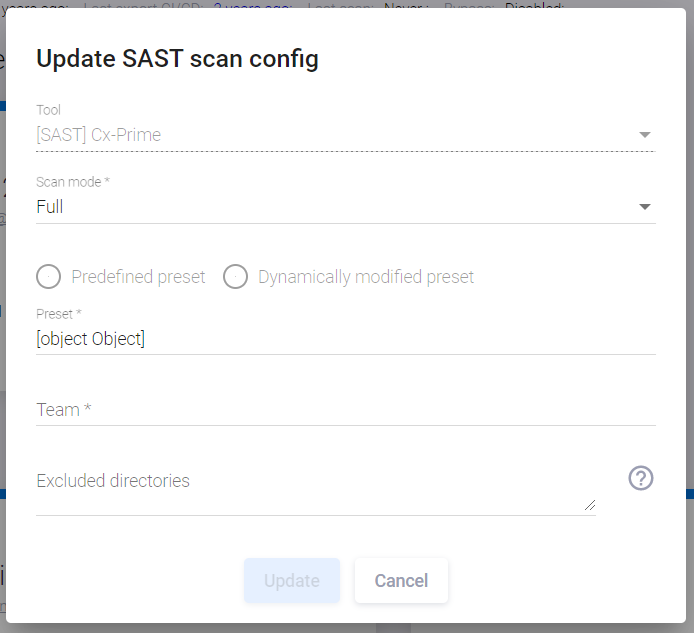Click the Tool dropdown arrow
Screen dimensions: 694x633
645,135
